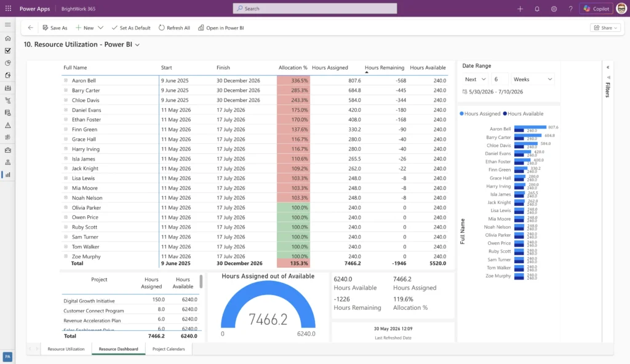Expand Aaron Bell row

66,81
